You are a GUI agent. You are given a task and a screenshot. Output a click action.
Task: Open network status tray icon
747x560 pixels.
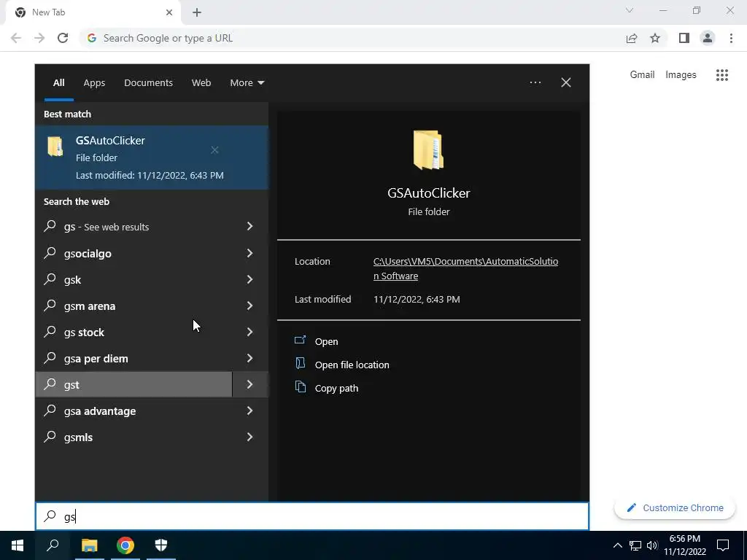635,545
